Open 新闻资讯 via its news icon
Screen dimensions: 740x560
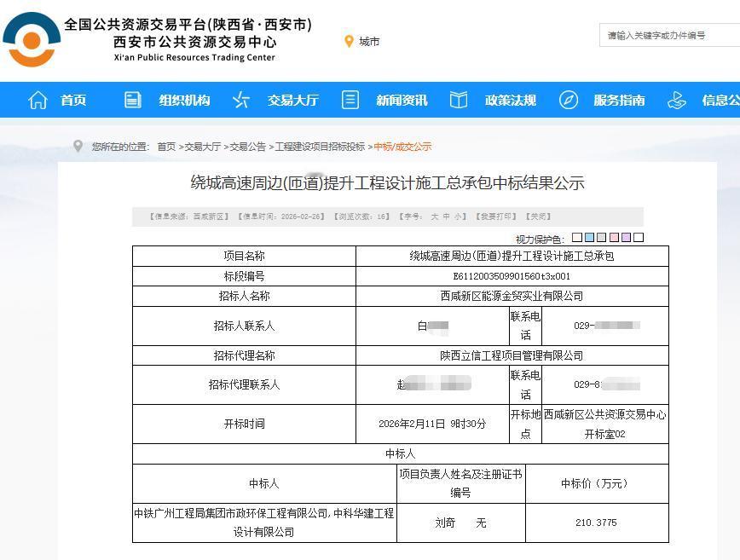coord(350,100)
